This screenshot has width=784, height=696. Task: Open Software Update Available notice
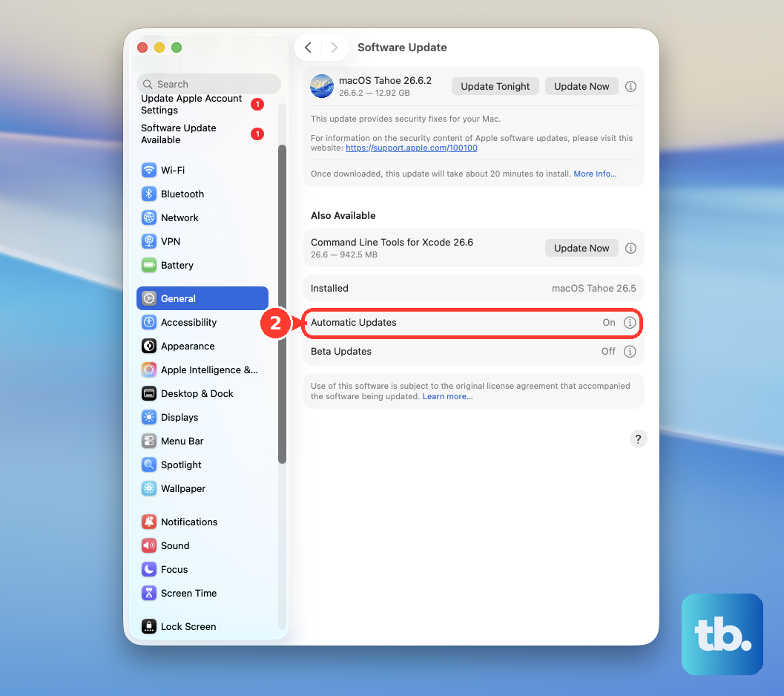click(x=202, y=134)
